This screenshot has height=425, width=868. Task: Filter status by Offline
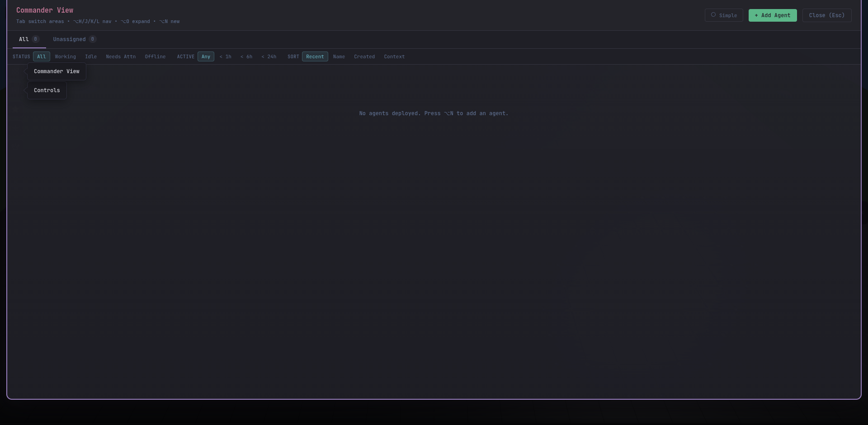[155, 56]
